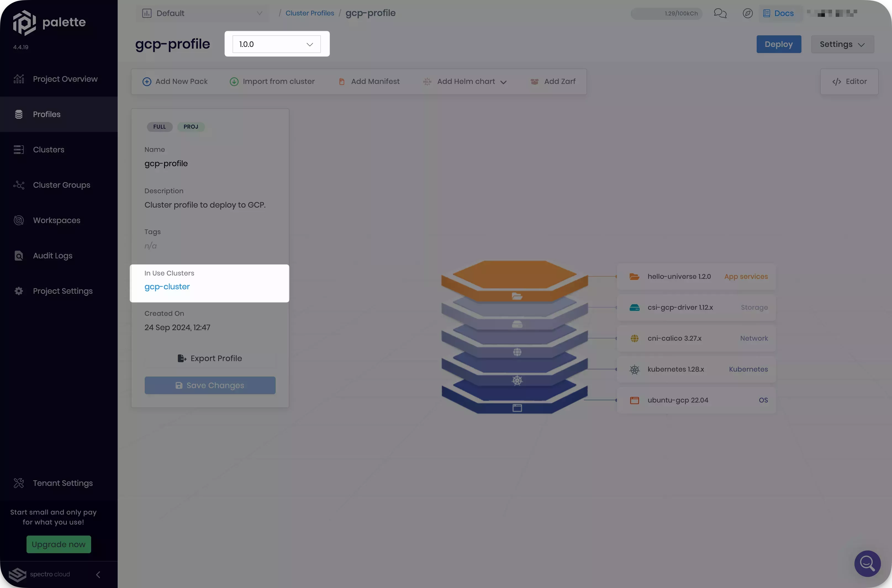Image resolution: width=892 pixels, height=588 pixels.
Task: Open the profile version 1.0.0 dropdown
Action: (276, 44)
